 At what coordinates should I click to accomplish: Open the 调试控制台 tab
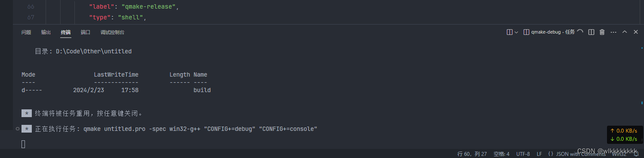[x=112, y=32]
